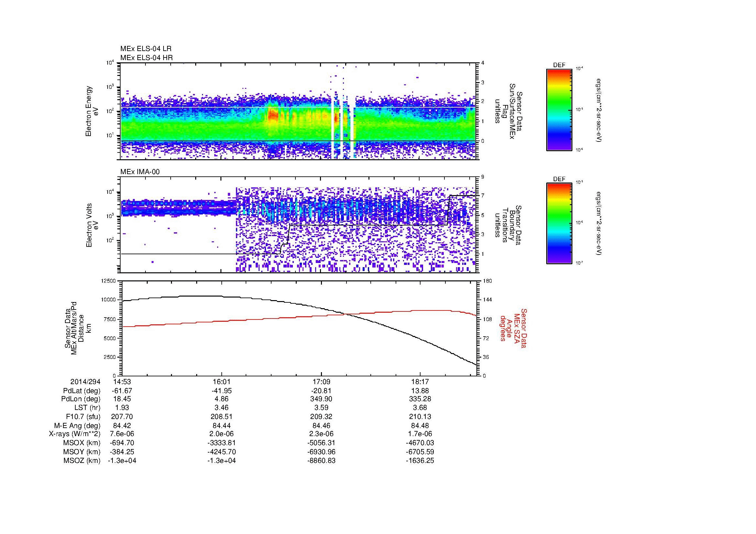756x534 pixels.
Task: Click the 'LST (hr)' row label
Action: click(x=87, y=408)
